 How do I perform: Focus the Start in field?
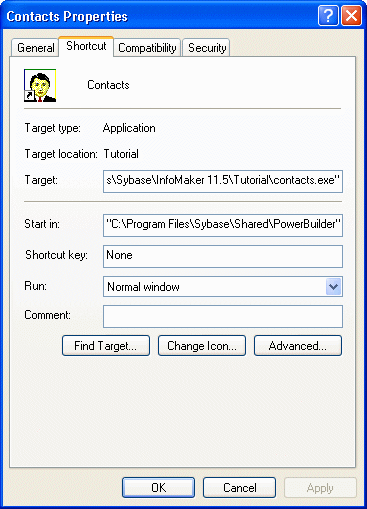pyautogui.click(x=223, y=225)
